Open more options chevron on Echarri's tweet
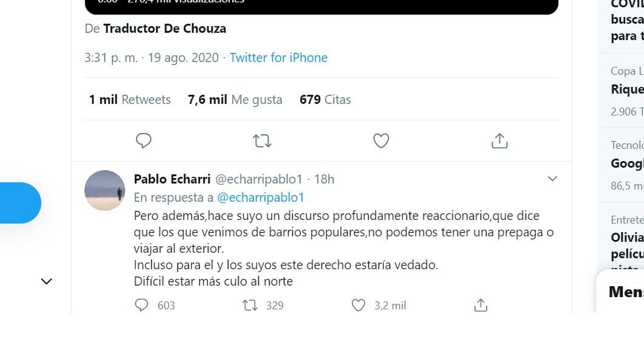 552,179
